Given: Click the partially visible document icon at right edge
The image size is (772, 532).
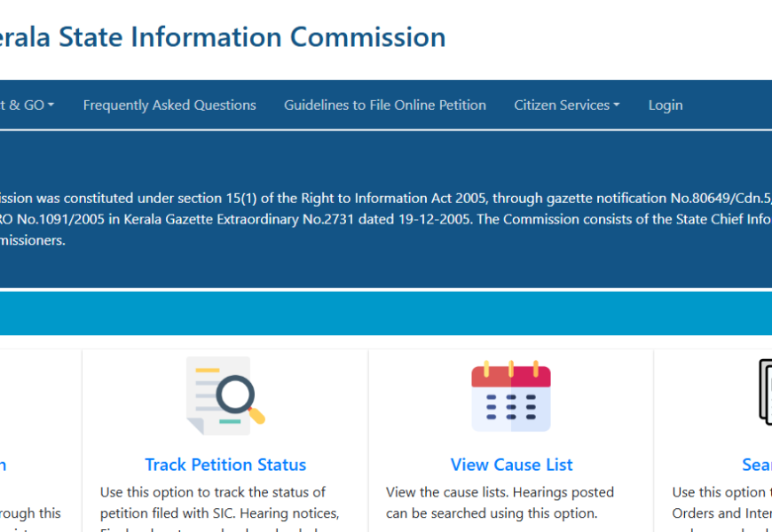Looking at the screenshot, I should (x=765, y=392).
